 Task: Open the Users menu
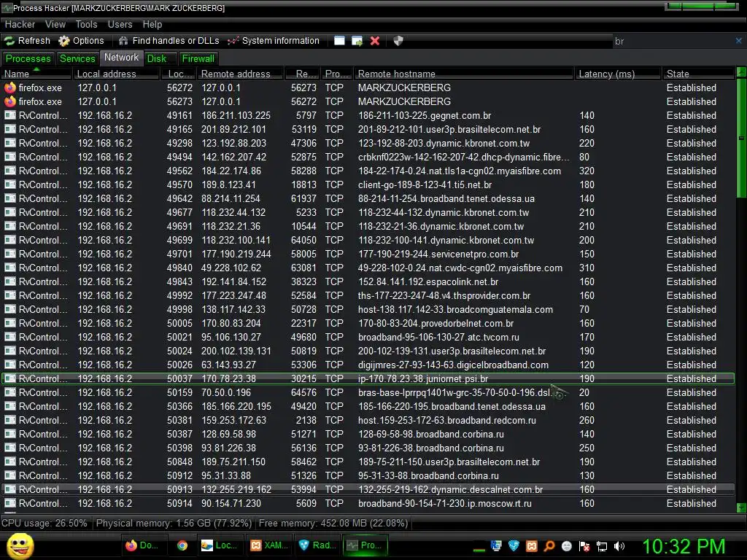click(120, 24)
